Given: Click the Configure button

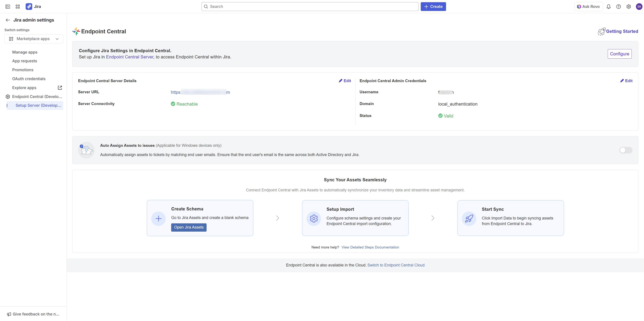Looking at the screenshot, I should 619,54.
